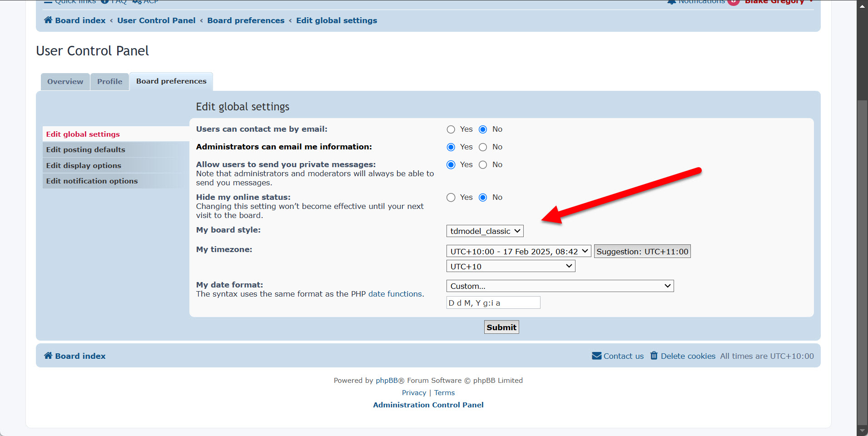This screenshot has height=436, width=868.
Task: Select the Board preferences tab
Action: coord(171,81)
